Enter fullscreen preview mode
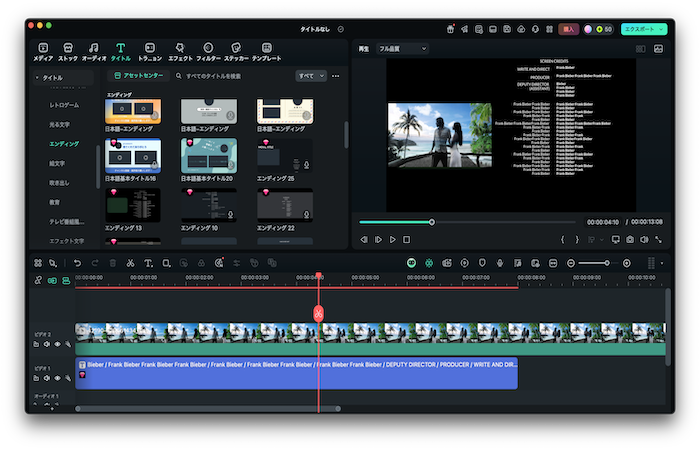Viewport: 700px width, 450px height. 658,240
